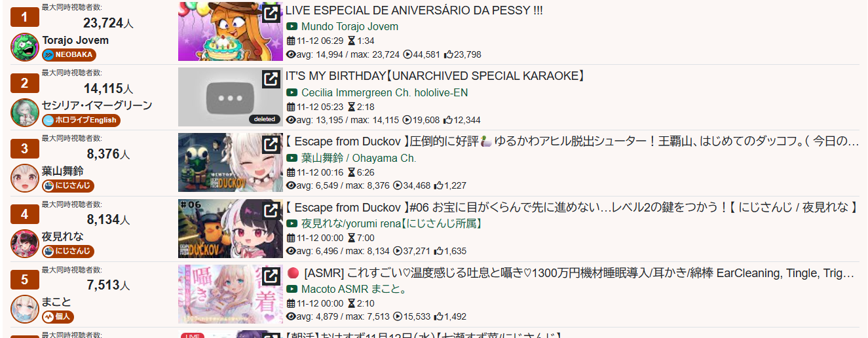Click セシリア・イマーグリーン avatar icon
Screen dimensions: 868x338
click(x=25, y=113)
